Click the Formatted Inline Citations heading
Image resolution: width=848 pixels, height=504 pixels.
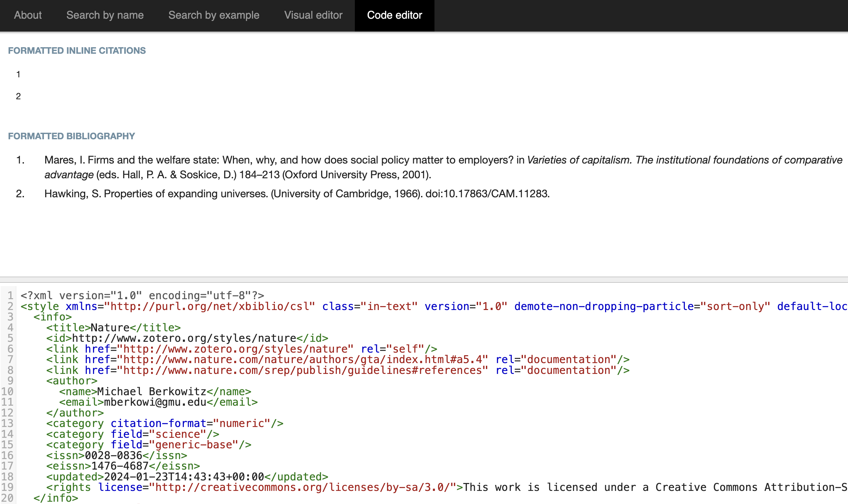coord(77,50)
